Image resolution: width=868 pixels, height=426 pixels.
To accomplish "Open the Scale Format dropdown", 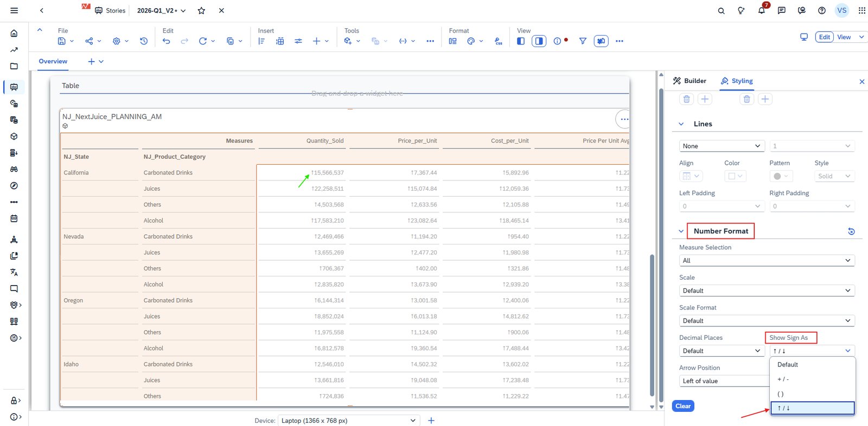I will 767,321.
